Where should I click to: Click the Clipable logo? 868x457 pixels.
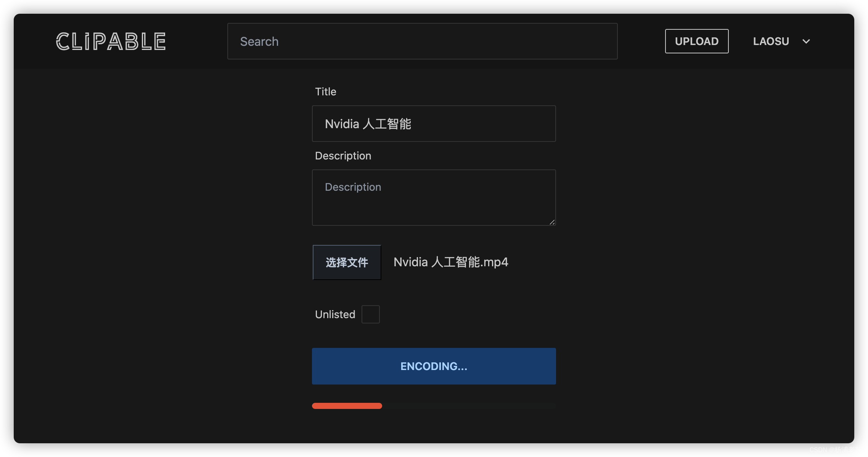111,41
